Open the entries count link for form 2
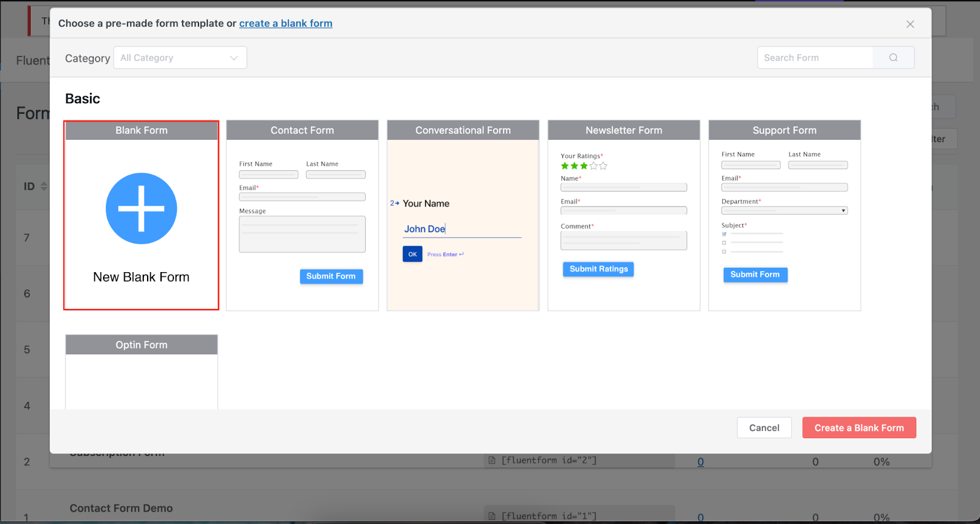The height and width of the screenshot is (524, 980). [x=701, y=461]
